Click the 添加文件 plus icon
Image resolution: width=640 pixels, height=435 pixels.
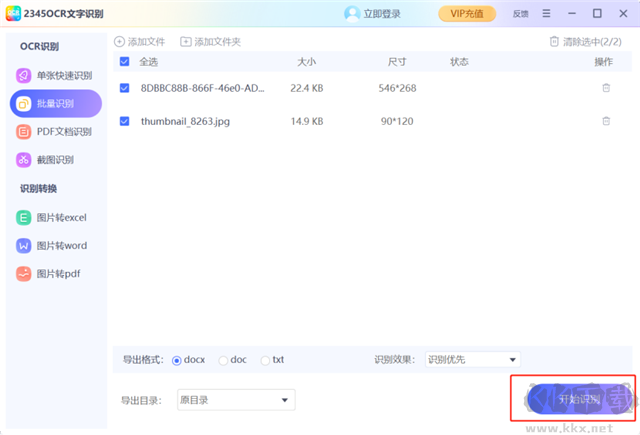(x=119, y=42)
